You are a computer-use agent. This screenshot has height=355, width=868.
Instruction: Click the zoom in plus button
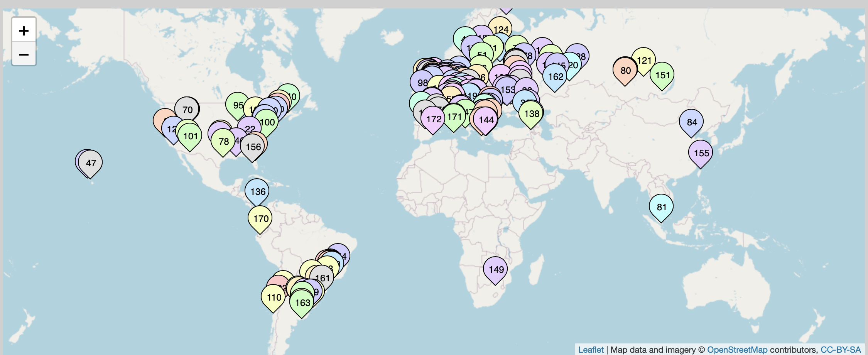[x=24, y=30]
